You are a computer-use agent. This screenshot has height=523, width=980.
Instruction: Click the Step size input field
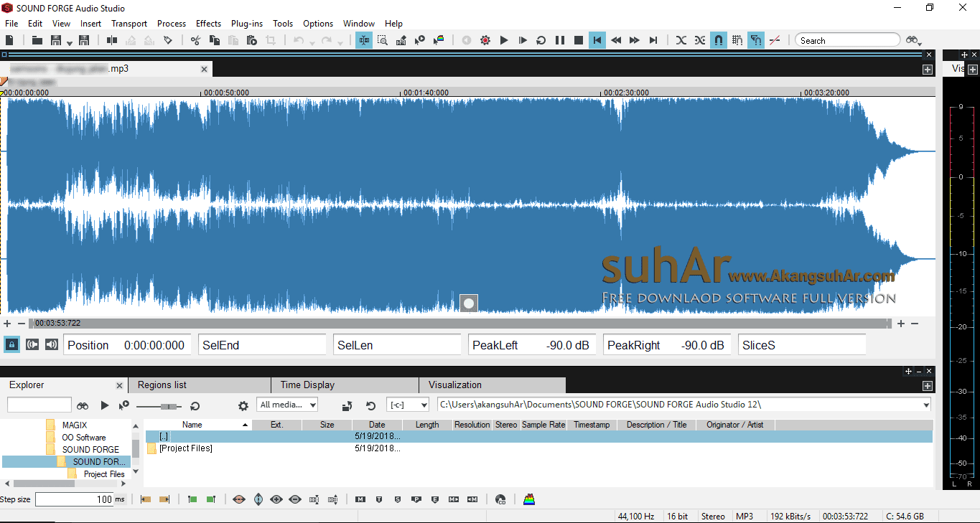75,499
